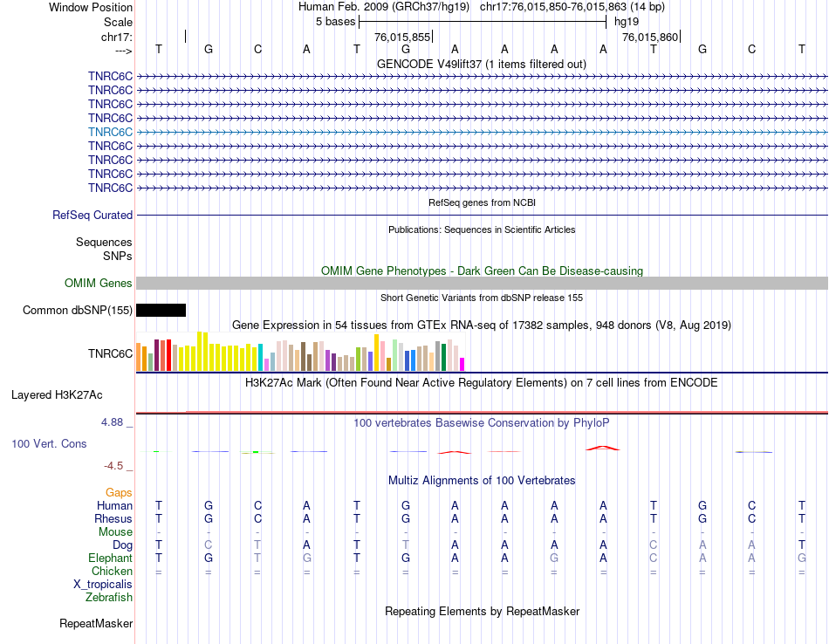Click the 76,015,860 ruler position
Viewport: 829px width, 644px height.
pos(650,37)
